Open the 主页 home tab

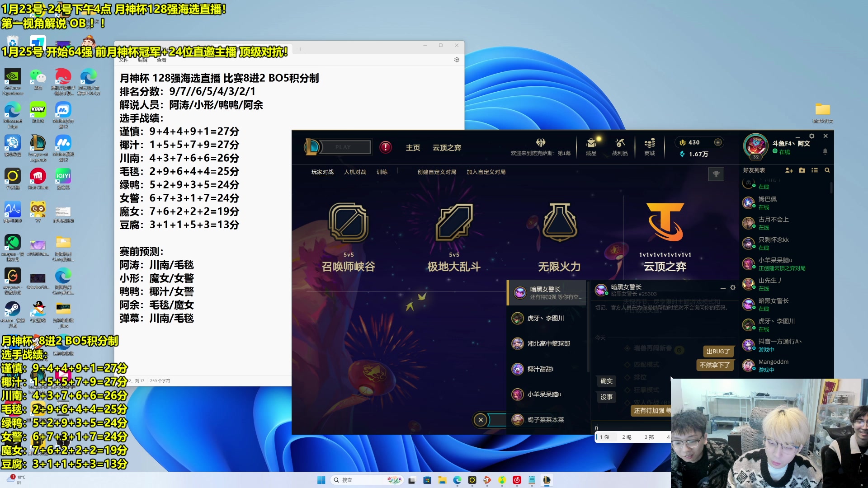(x=413, y=148)
